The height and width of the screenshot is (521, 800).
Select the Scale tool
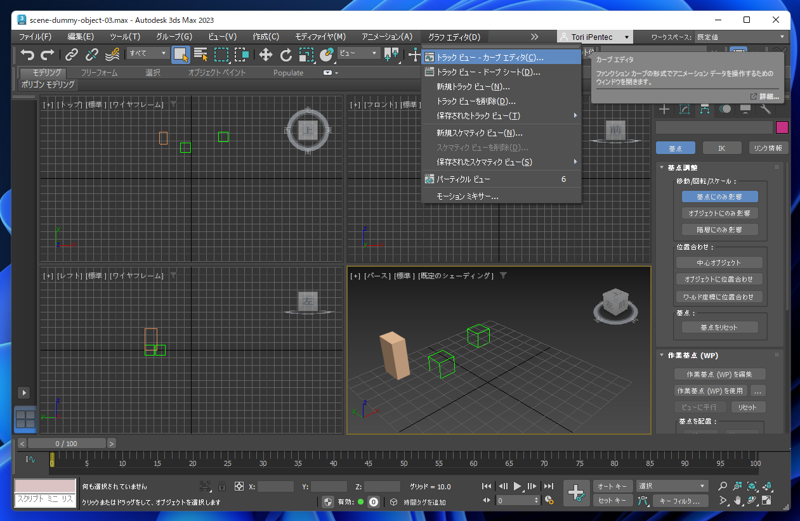[306, 54]
